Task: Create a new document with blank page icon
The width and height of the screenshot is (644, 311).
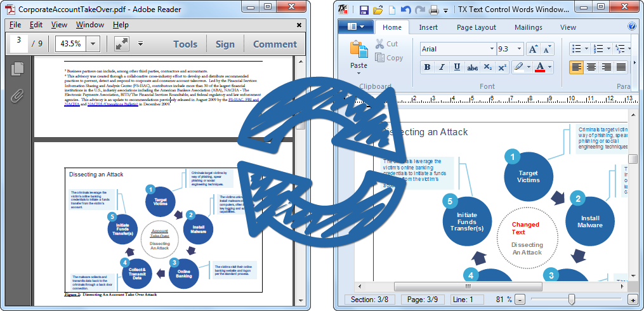Action: pyautogui.click(x=392, y=10)
